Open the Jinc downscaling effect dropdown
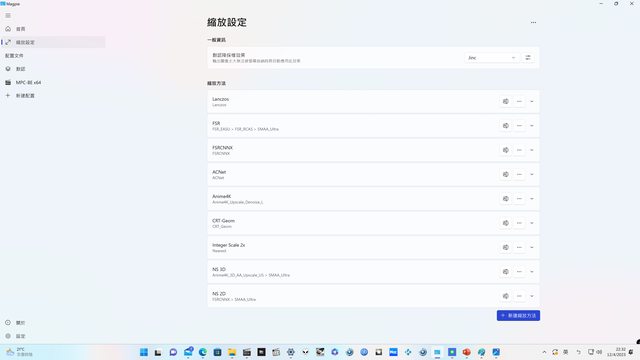Screen dimensions: 640x360 pos(492,58)
